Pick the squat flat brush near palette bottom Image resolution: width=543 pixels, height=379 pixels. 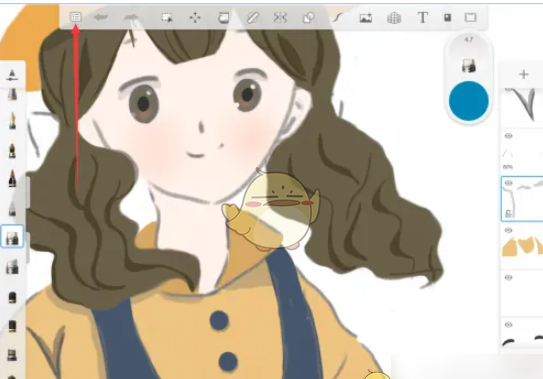point(12,355)
